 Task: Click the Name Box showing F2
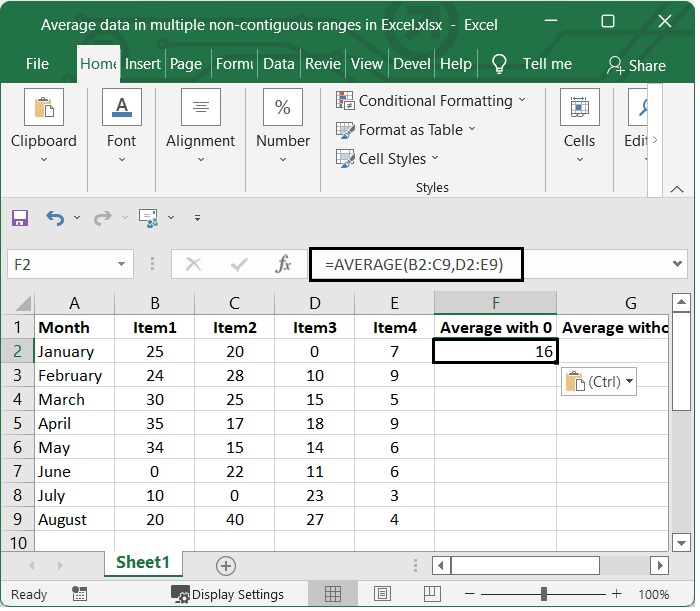[x=60, y=264]
